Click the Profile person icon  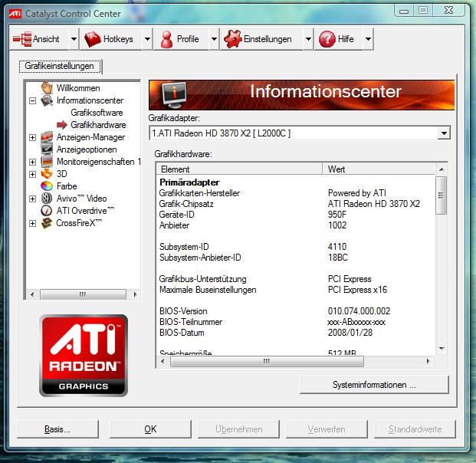[x=166, y=39]
